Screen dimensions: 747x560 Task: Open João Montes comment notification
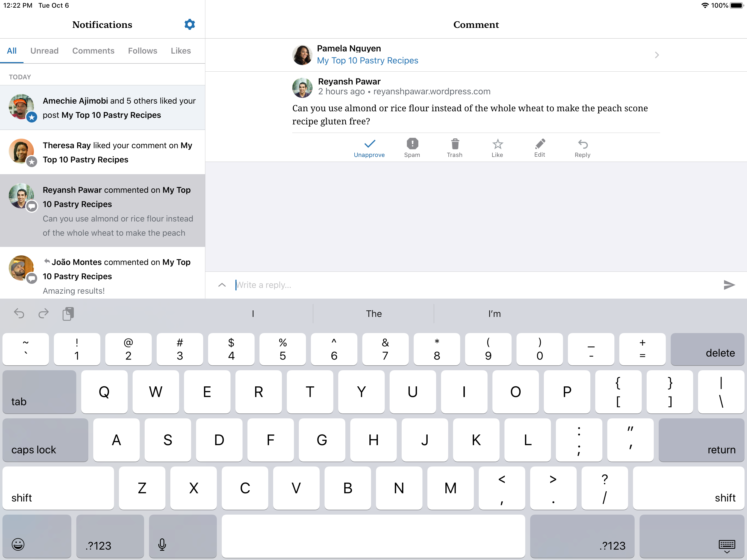pos(102,273)
